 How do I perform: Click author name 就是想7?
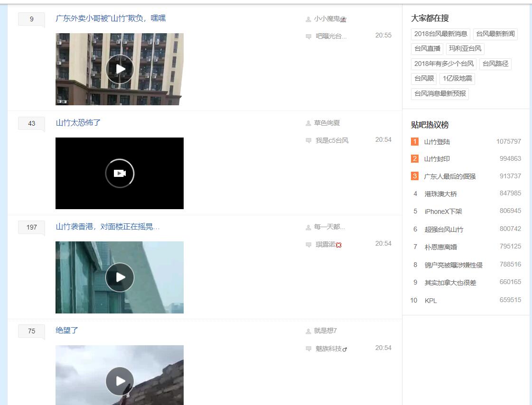click(x=326, y=331)
